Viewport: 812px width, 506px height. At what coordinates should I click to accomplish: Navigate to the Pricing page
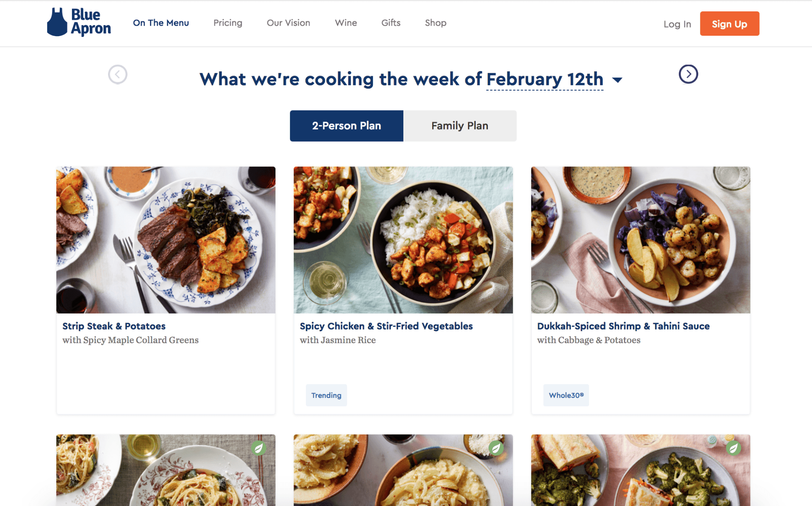pyautogui.click(x=228, y=23)
